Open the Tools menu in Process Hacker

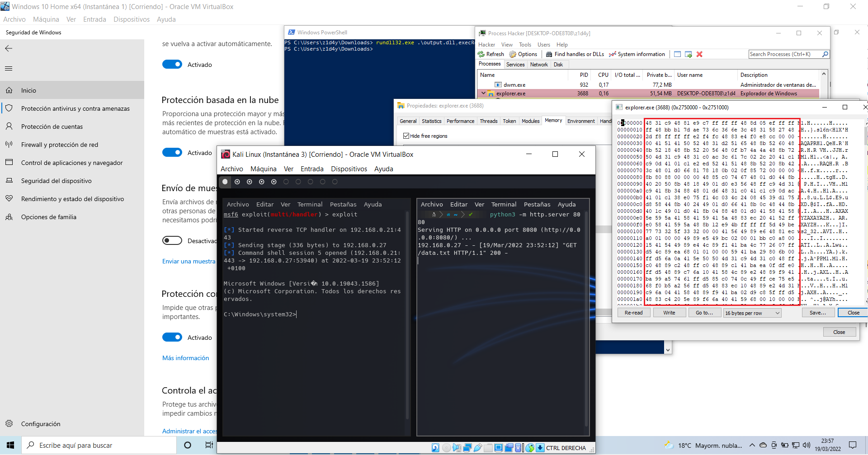tap(525, 45)
